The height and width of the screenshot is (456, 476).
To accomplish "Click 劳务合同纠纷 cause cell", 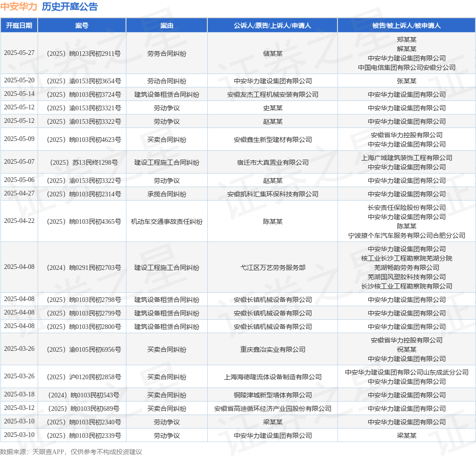I will coord(167,54).
